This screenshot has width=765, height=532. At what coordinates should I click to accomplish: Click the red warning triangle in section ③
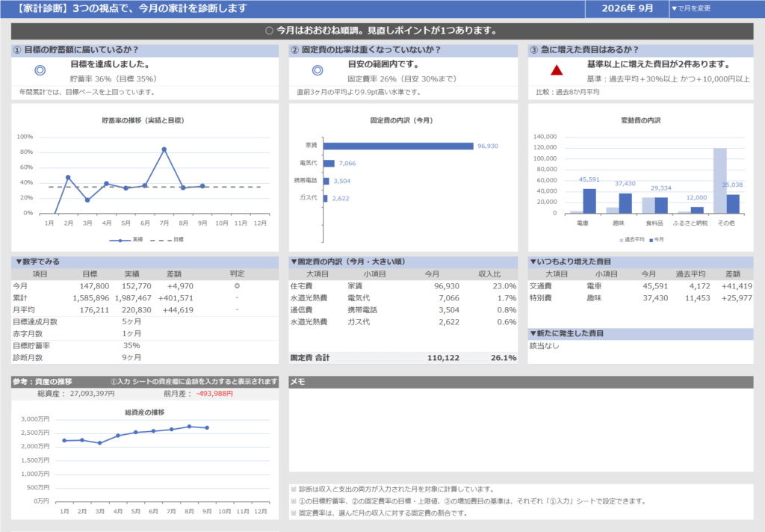[557, 70]
